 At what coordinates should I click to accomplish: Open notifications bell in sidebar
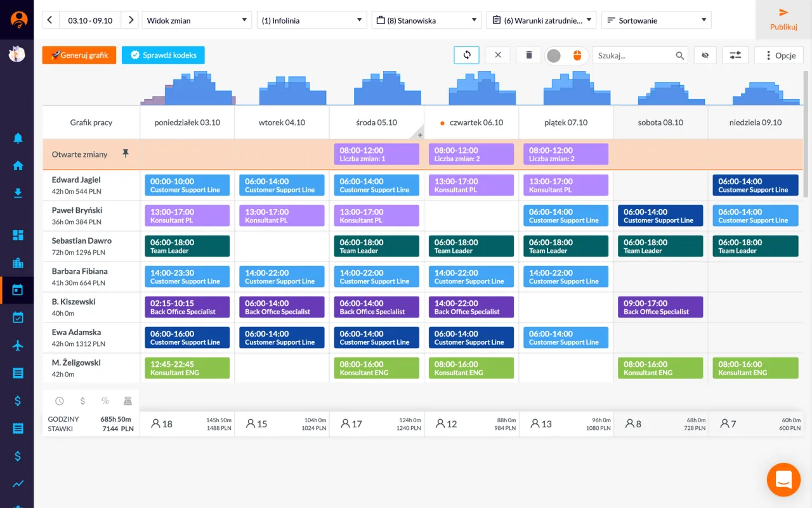pos(18,138)
